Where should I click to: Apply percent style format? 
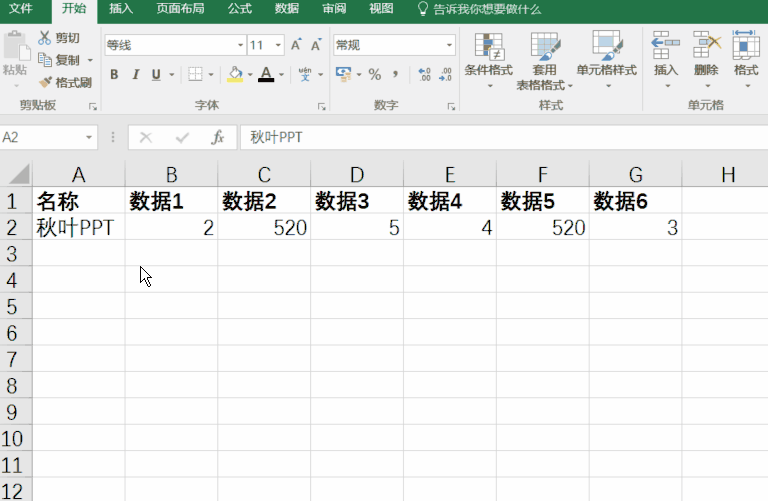pos(375,74)
